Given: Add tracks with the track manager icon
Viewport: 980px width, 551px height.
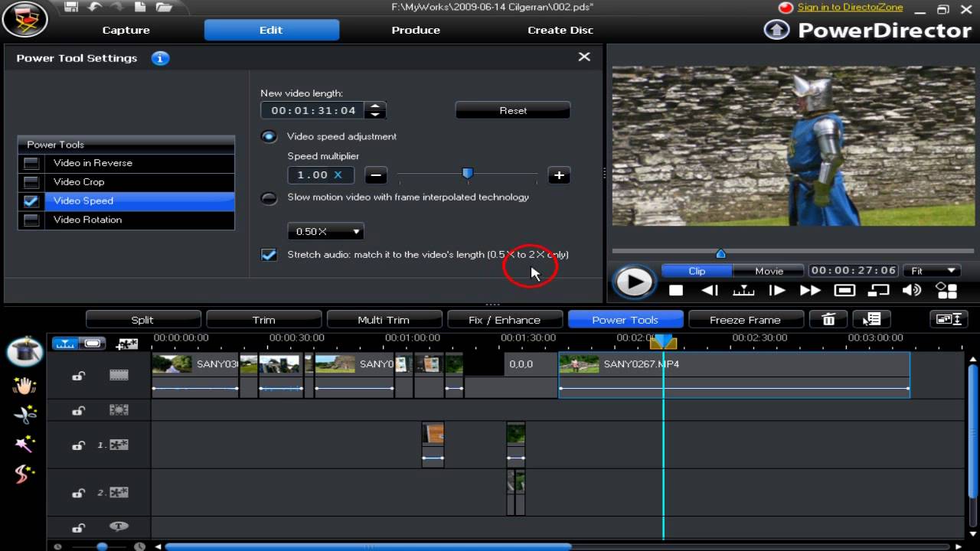Looking at the screenshot, I should coord(126,344).
